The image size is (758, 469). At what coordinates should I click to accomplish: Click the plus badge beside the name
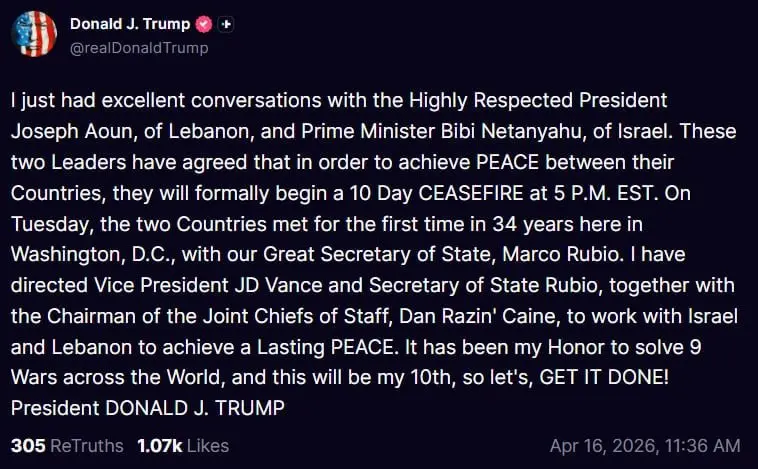pyautogui.click(x=227, y=24)
